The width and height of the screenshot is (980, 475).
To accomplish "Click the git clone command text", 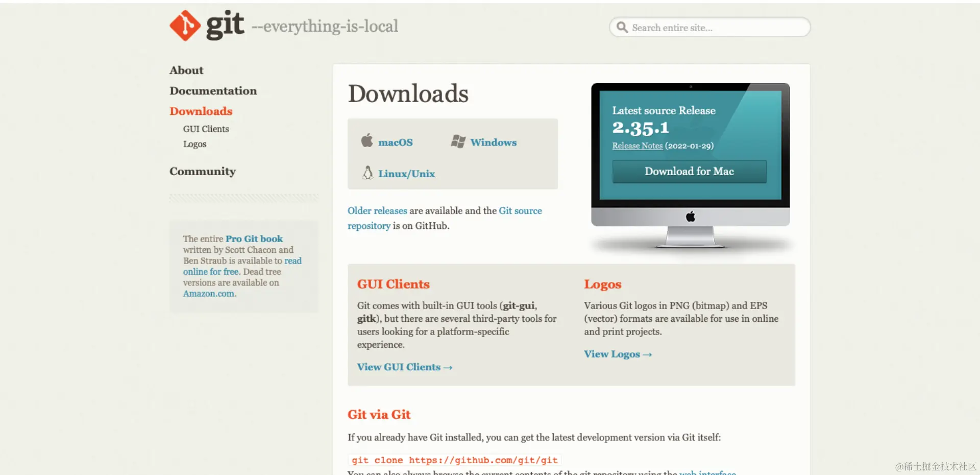I will coord(455,460).
